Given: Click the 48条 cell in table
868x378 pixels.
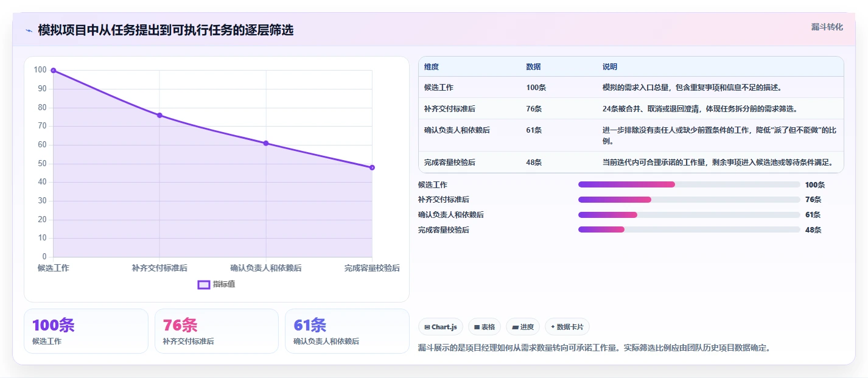Looking at the screenshot, I should 534,163.
